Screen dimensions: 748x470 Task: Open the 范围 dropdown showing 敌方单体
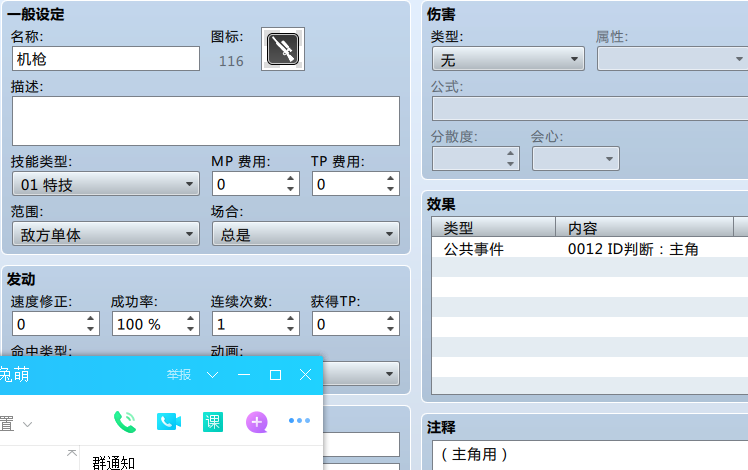tap(106, 234)
